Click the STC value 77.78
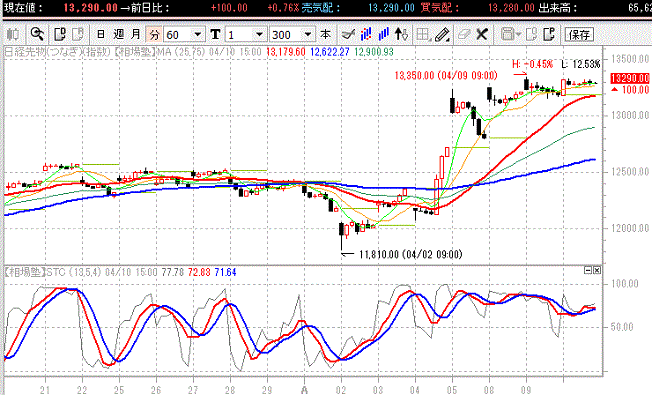Image resolution: width=652 pixels, height=395 pixels. [173, 272]
